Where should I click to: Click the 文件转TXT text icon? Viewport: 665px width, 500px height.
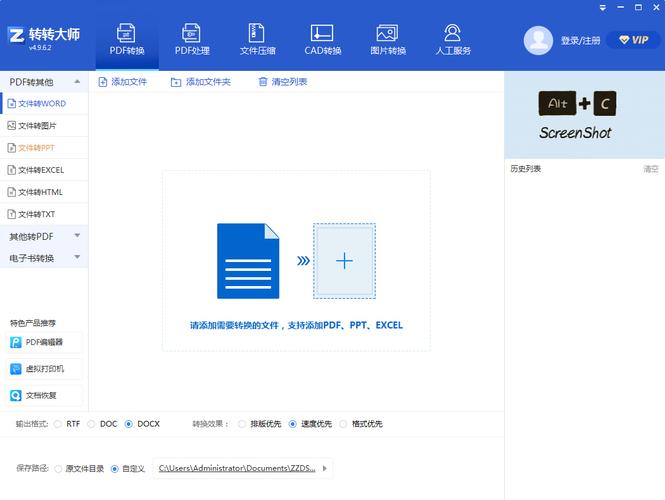point(12,214)
